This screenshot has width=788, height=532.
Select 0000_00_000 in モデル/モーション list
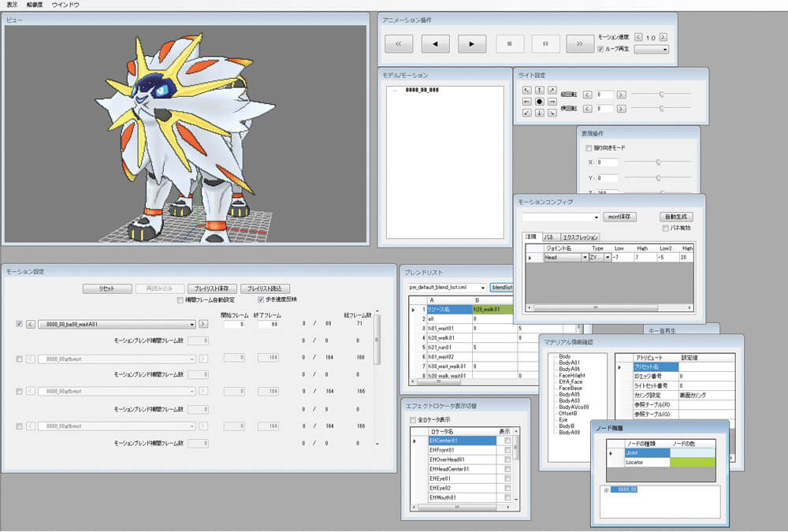[x=422, y=90]
